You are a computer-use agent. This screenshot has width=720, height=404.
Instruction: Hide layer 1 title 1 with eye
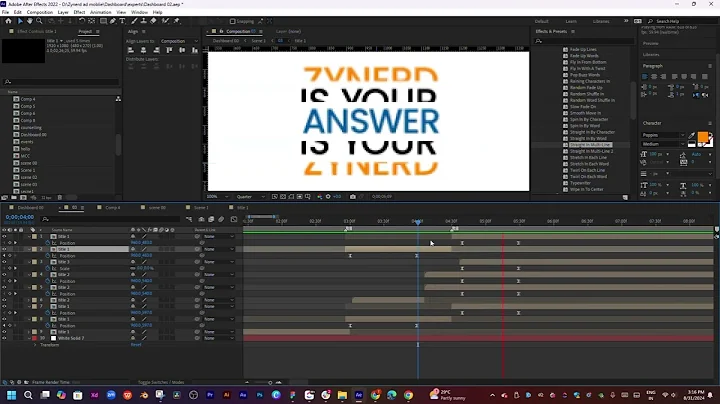(4, 236)
